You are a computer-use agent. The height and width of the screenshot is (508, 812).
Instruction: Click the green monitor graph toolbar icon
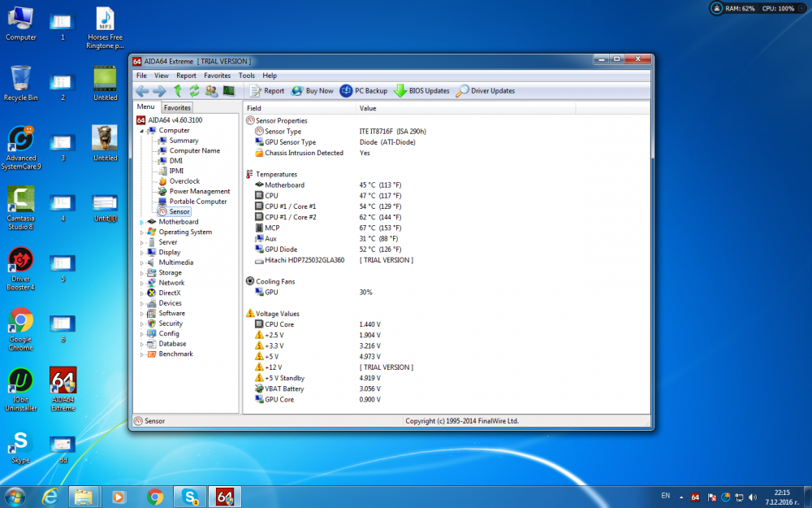(228, 91)
